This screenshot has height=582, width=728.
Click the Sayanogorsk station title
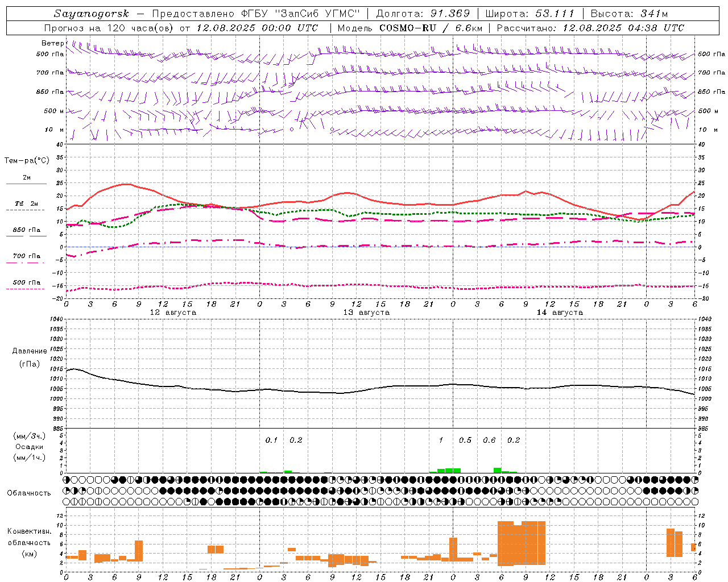(x=92, y=14)
